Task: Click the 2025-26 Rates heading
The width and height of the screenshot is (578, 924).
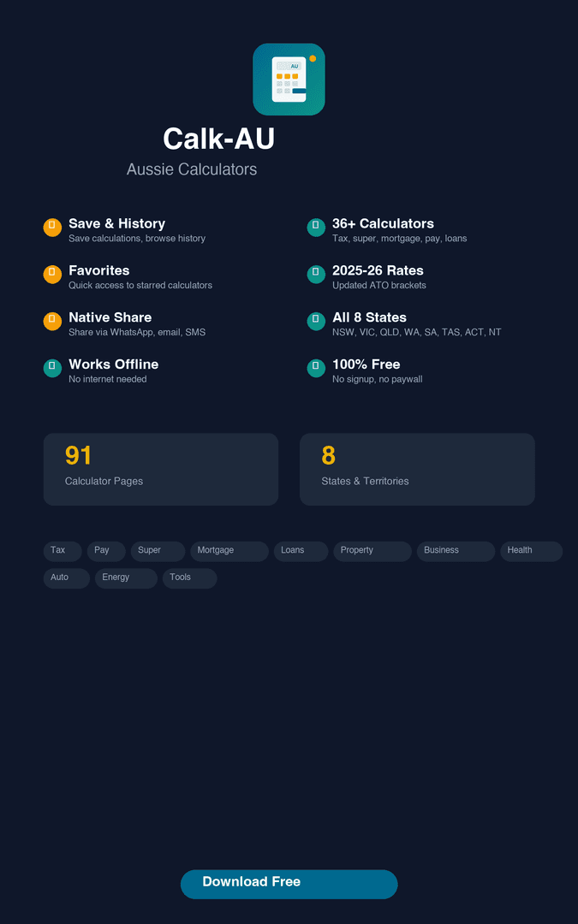Action: pos(378,270)
